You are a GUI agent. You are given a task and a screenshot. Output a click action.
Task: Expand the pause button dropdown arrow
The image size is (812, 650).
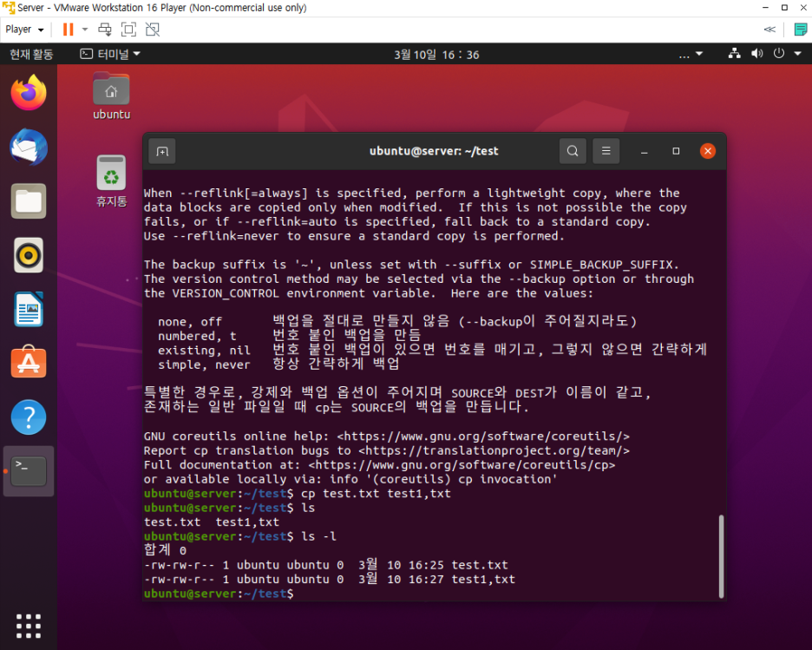tap(85, 30)
